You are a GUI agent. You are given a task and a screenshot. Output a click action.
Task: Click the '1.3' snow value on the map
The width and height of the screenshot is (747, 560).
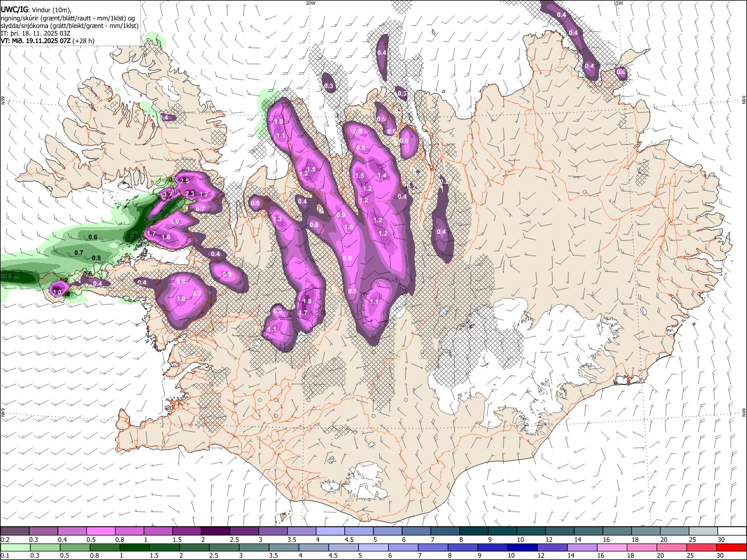[x=277, y=219]
